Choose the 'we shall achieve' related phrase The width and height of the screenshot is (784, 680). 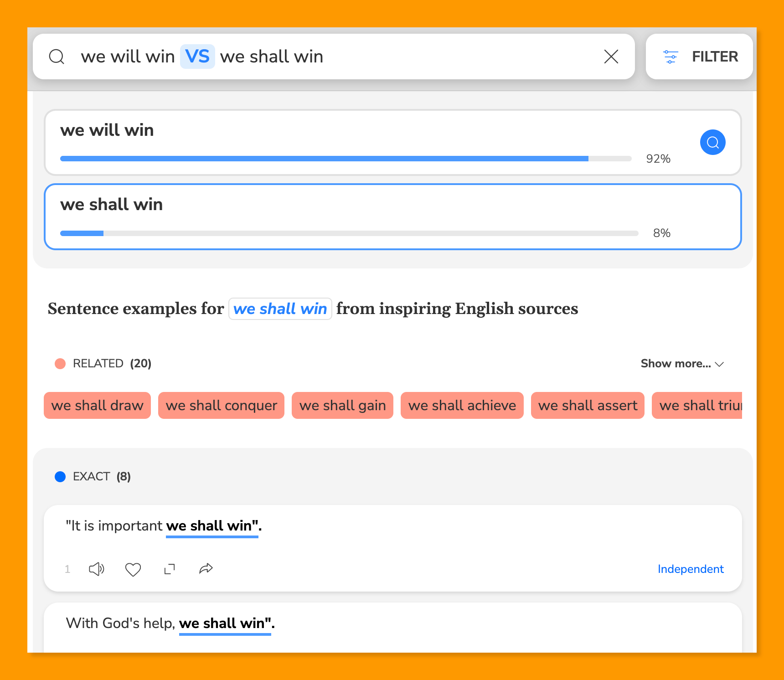click(x=462, y=405)
